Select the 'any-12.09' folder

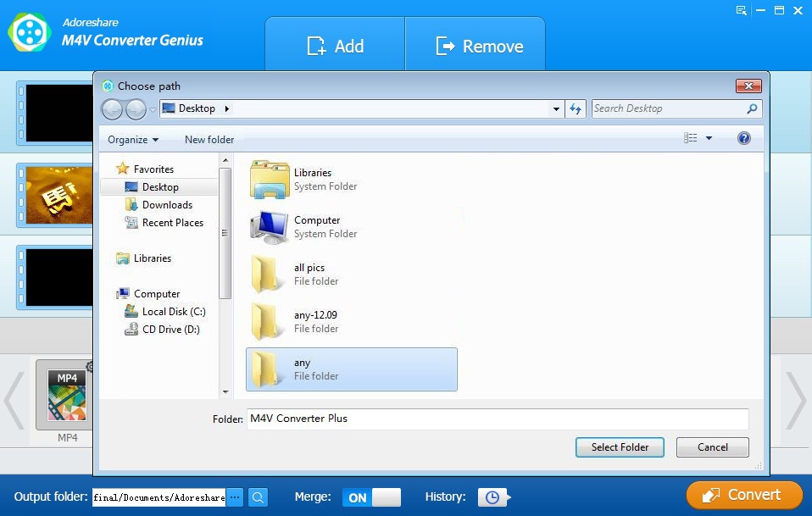click(x=351, y=321)
